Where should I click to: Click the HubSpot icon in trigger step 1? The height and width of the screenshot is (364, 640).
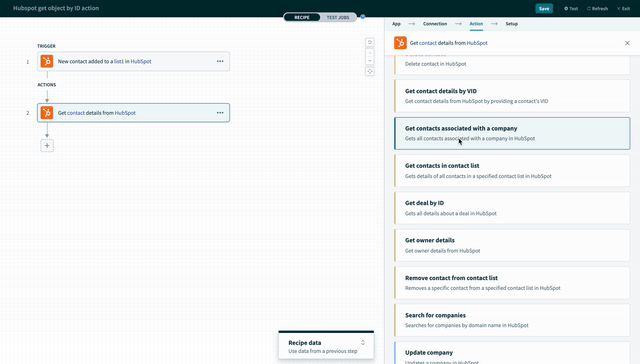(x=47, y=61)
